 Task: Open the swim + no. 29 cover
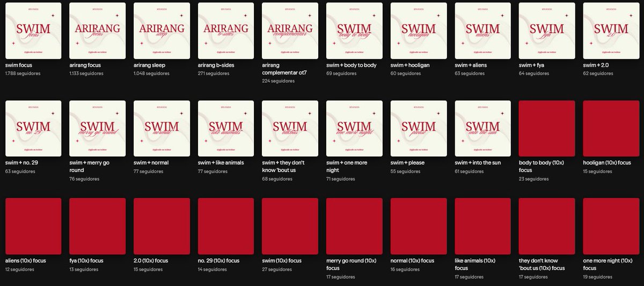pos(33,128)
